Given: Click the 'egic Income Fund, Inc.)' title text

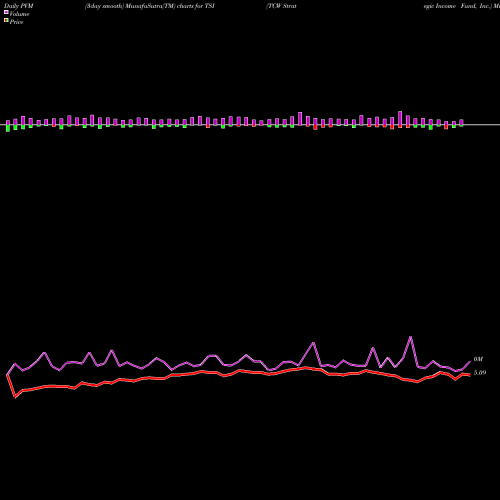Looking at the screenshot, I should click(458, 6).
